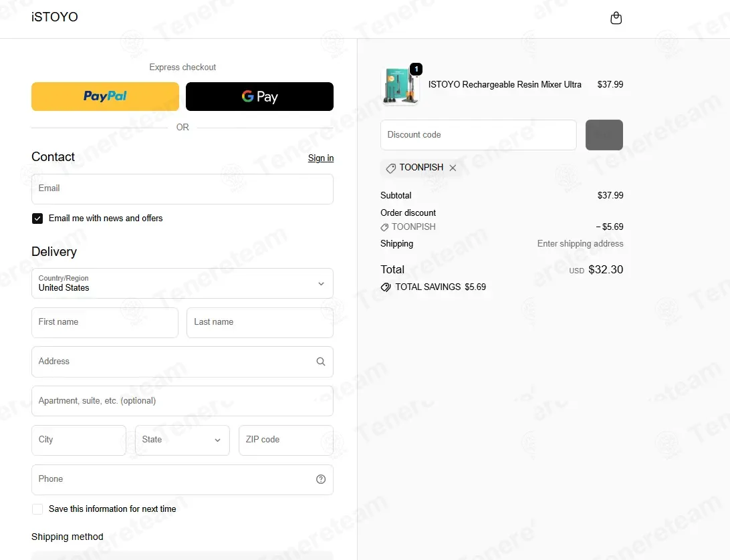Viewport: 730px width, 560px height.
Task: Click the gray discount apply button
Action: (604, 135)
